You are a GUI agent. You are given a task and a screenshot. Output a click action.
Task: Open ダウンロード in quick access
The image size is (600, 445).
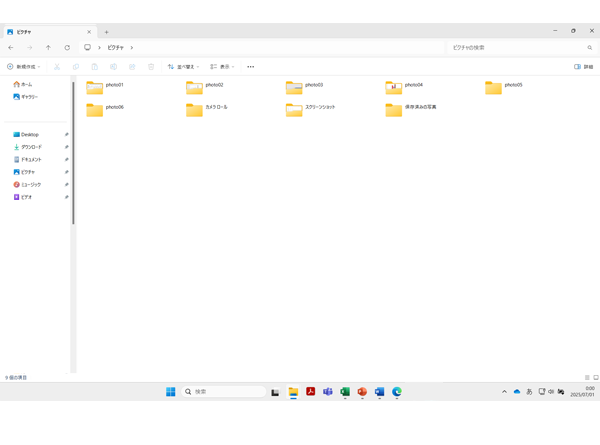click(x=30, y=147)
